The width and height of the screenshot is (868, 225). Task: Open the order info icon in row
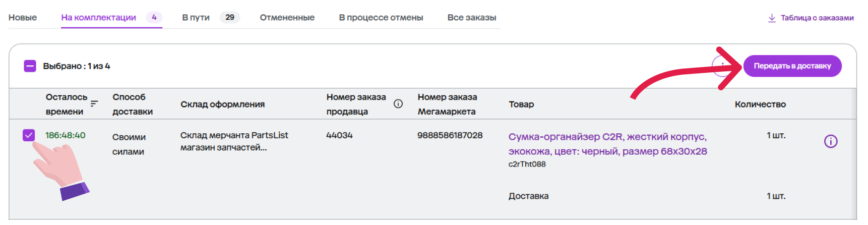coord(831,141)
